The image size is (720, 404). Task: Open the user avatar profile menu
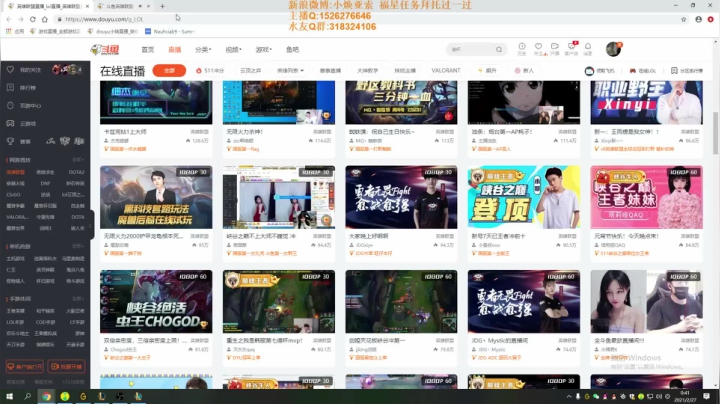click(x=613, y=49)
